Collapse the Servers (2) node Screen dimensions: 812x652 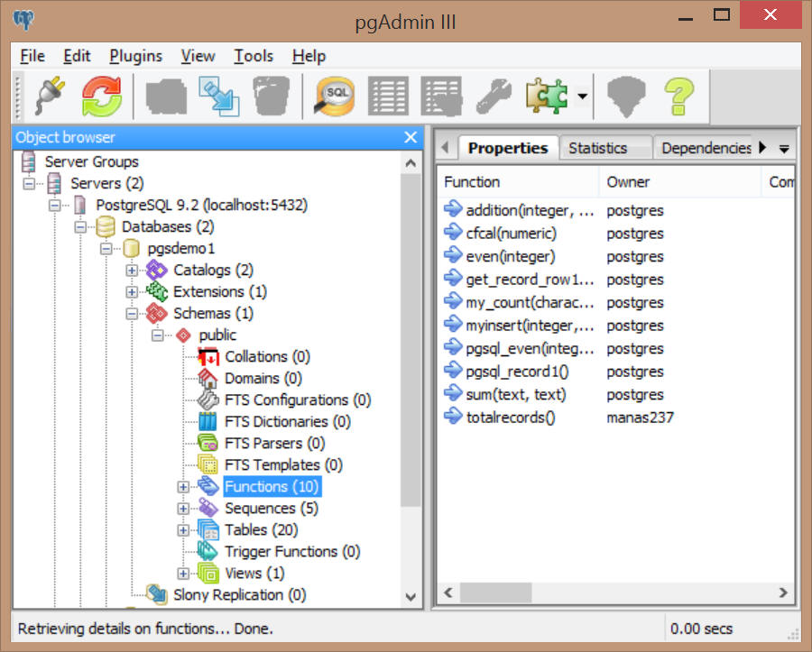pyautogui.click(x=29, y=183)
